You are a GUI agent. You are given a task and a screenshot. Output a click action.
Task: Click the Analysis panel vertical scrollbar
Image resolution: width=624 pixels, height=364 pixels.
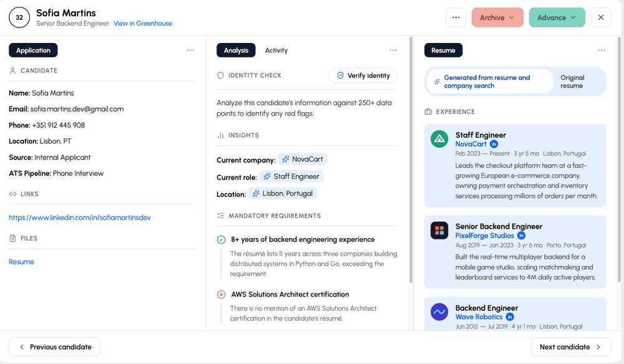click(411, 160)
